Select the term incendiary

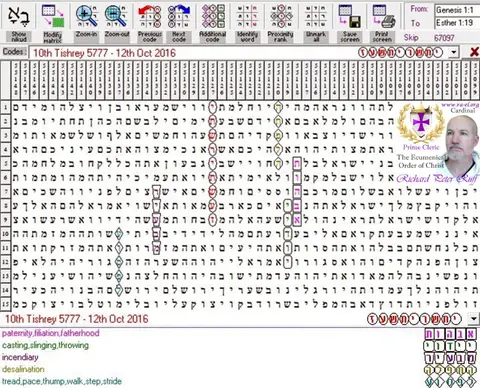click(20, 357)
